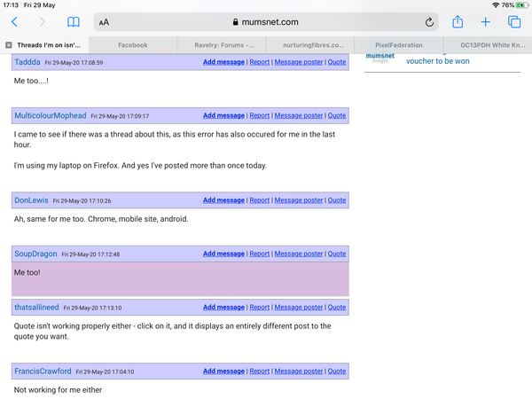Viewport: 532px width, 399px height.
Task: Message poster FrancisCrawford
Action: [x=299, y=372]
